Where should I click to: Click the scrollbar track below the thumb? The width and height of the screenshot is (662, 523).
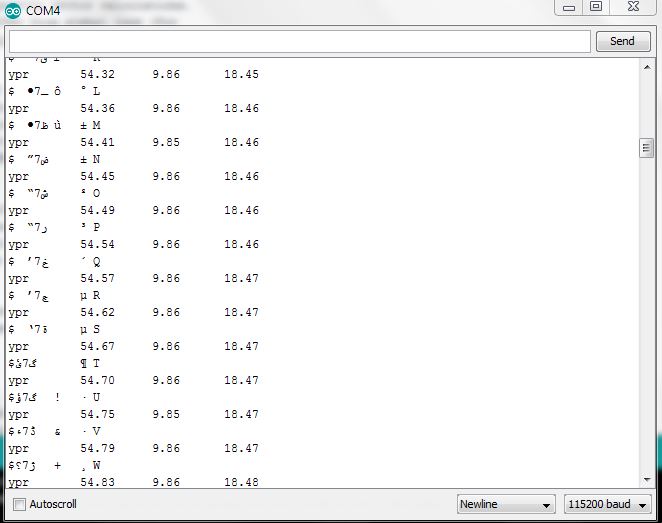pos(646,320)
